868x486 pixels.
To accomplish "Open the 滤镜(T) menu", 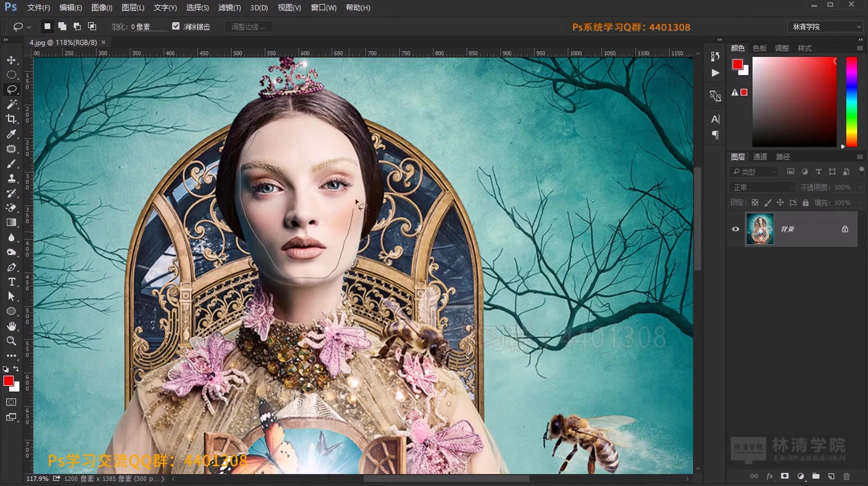I will pos(229,8).
